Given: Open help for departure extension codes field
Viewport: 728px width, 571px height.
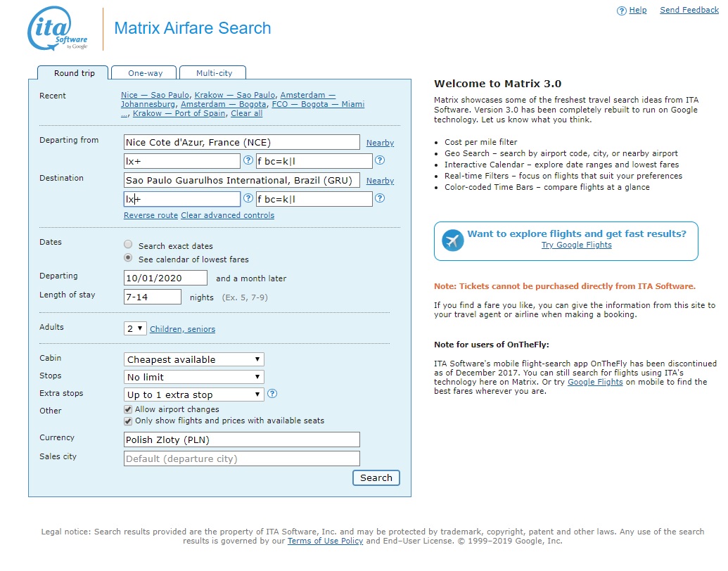Looking at the screenshot, I should click(x=380, y=160).
